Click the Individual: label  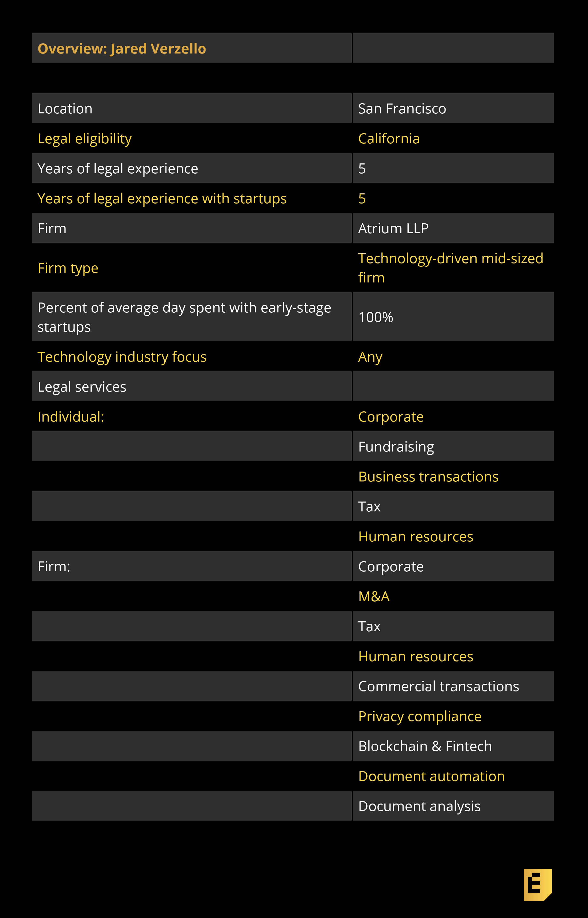(x=71, y=417)
